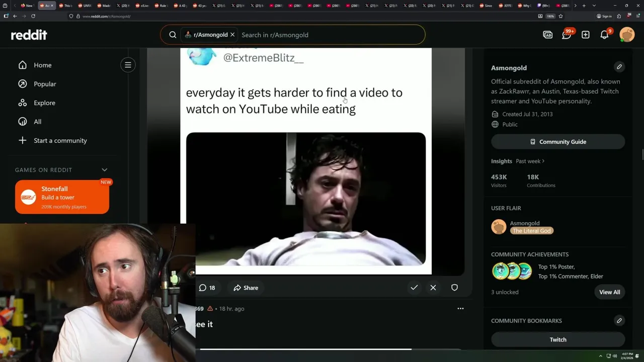Screen dimensions: 644x362
Task: Go to Popular in the sidebar
Action: [45, 84]
